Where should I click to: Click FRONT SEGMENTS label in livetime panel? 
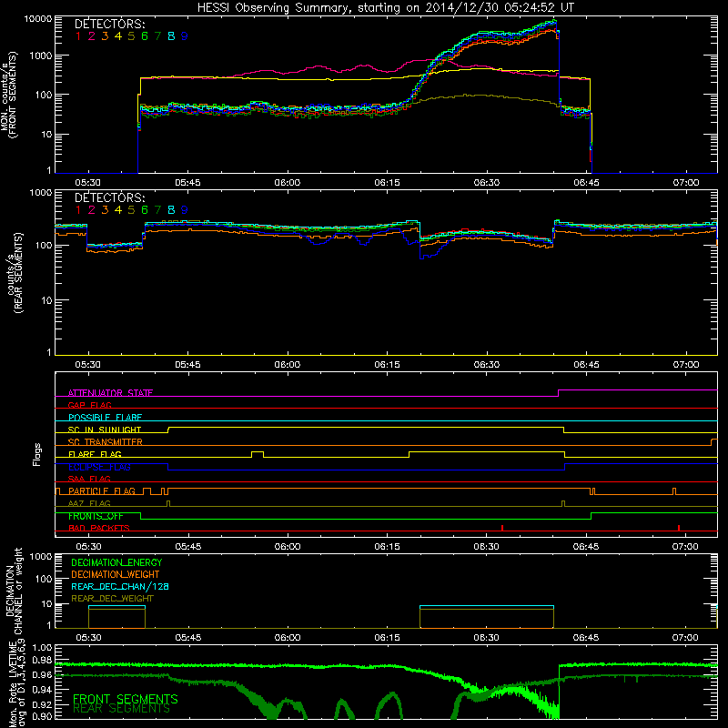126,699
